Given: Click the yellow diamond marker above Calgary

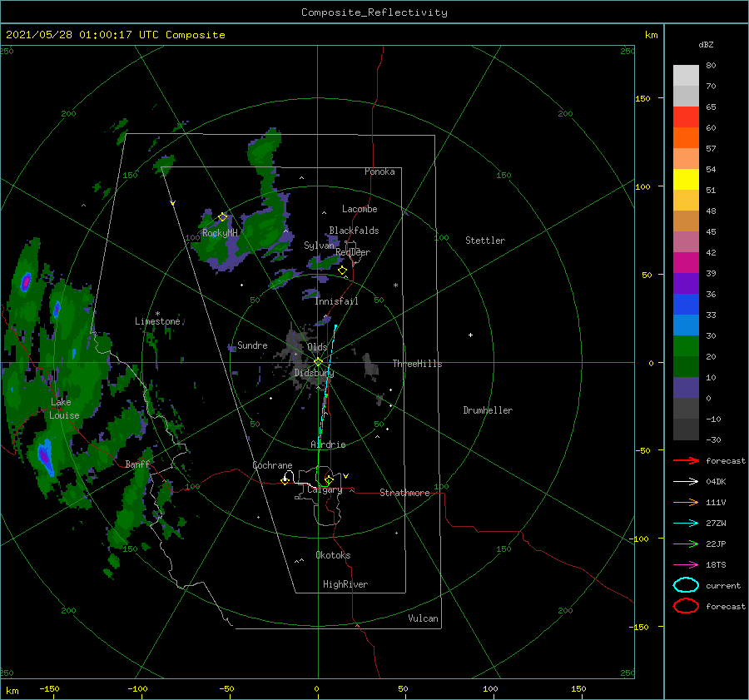Looking at the screenshot, I should click(x=329, y=479).
